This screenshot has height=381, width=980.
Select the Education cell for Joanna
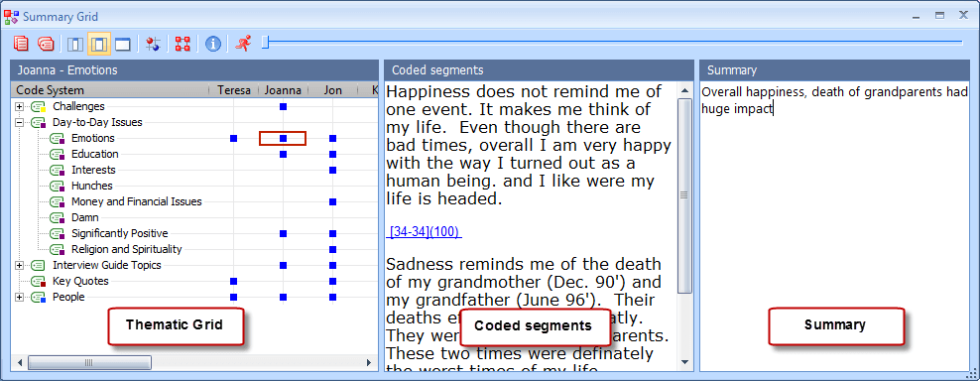(283, 154)
